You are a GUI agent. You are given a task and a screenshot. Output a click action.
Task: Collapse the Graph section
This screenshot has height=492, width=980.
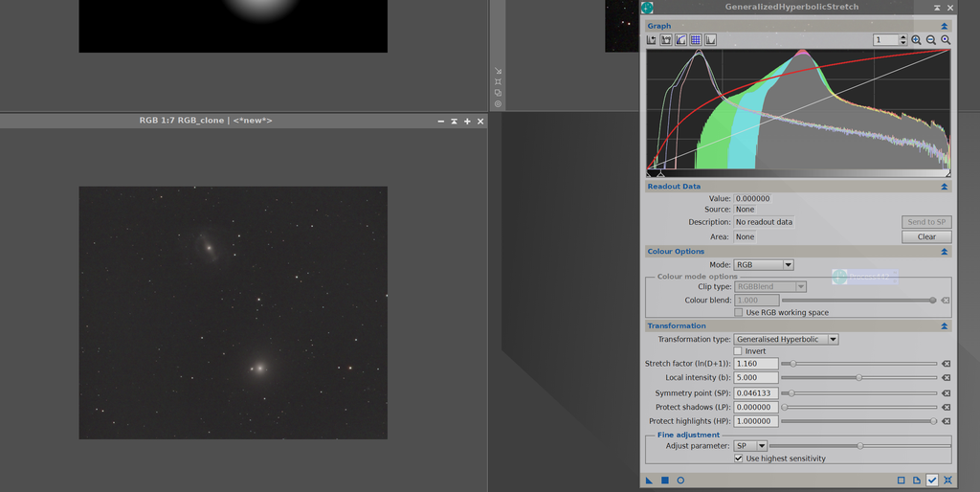pyautogui.click(x=945, y=26)
